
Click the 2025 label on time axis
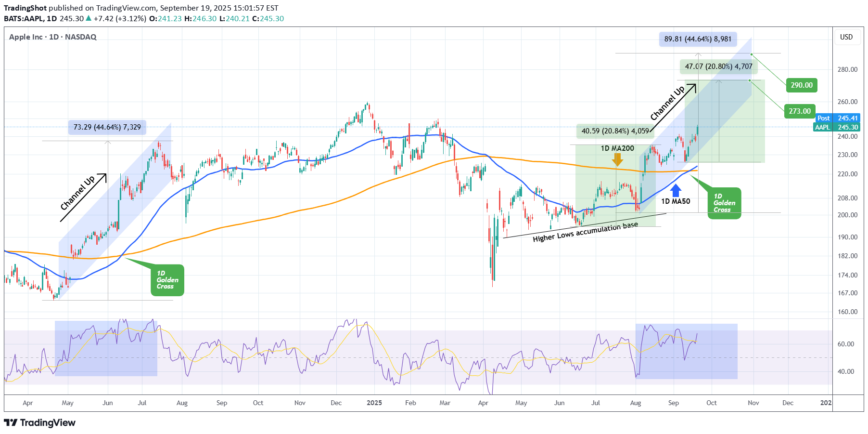(374, 403)
